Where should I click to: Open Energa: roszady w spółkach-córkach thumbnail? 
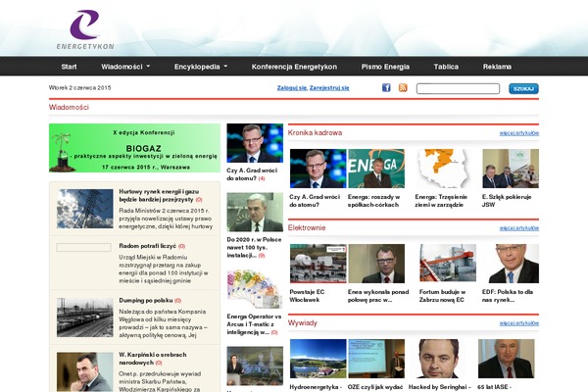point(376,169)
